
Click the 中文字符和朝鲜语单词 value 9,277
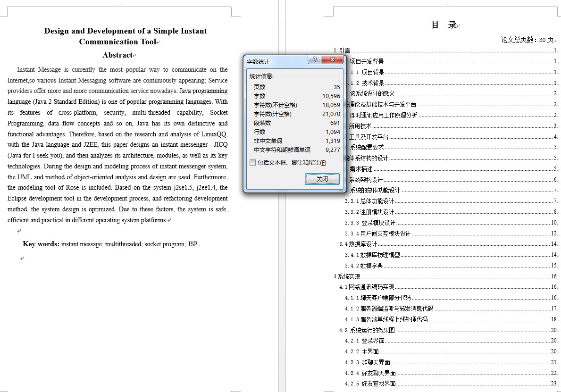point(333,150)
